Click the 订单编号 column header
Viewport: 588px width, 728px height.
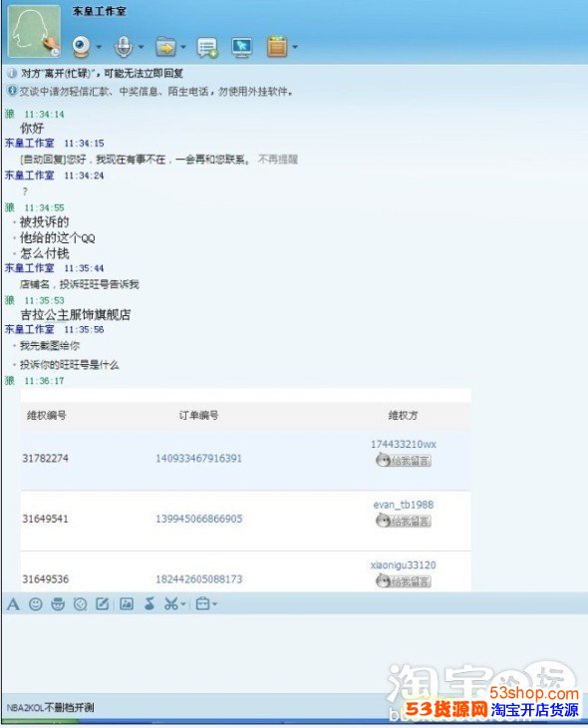(x=198, y=416)
